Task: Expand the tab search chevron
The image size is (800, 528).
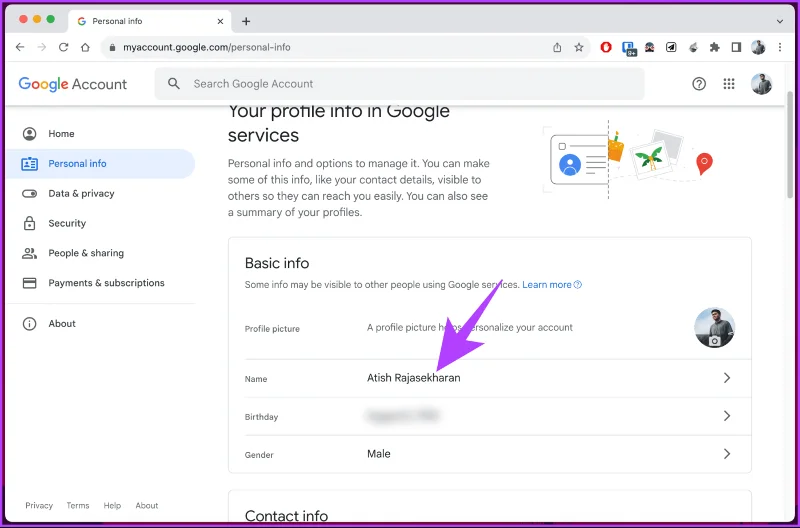Action: 780,21
